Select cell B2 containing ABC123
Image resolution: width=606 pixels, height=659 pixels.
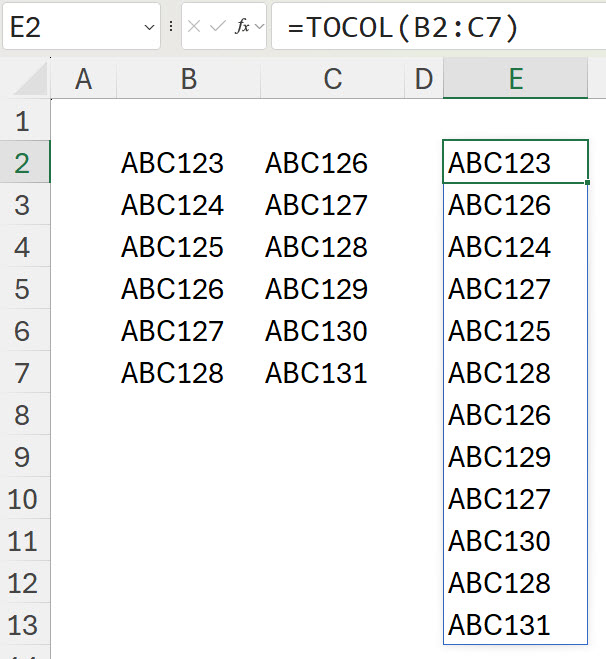point(173,163)
